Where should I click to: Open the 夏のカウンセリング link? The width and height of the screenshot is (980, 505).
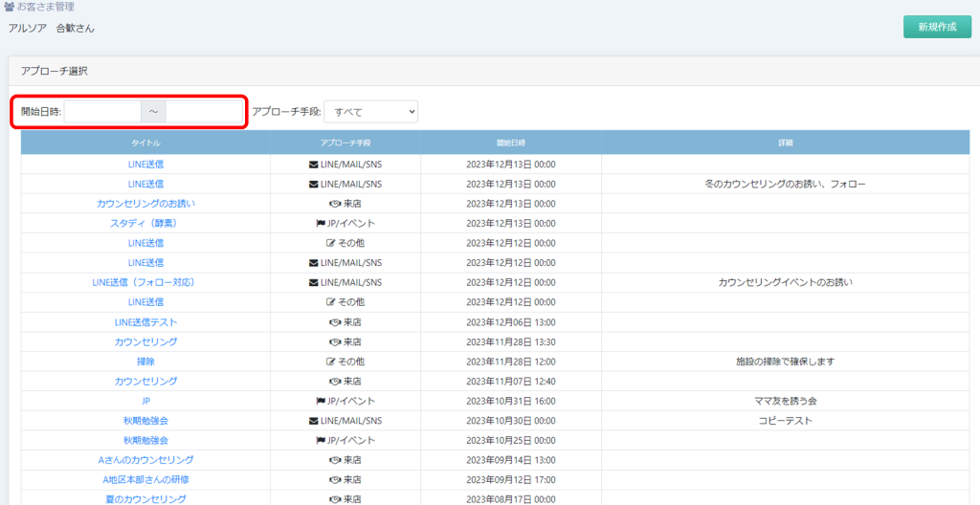(x=145, y=499)
